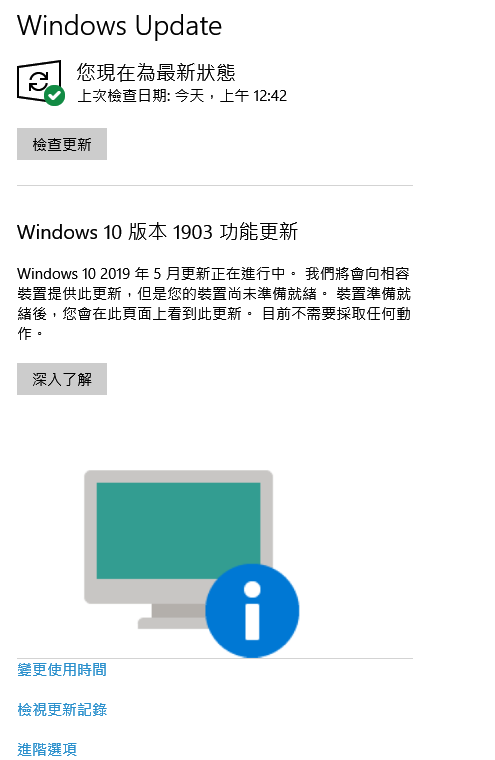Click the Windows 10 版本 1903 功能更新 heading
495x760 pixels.
(158, 232)
